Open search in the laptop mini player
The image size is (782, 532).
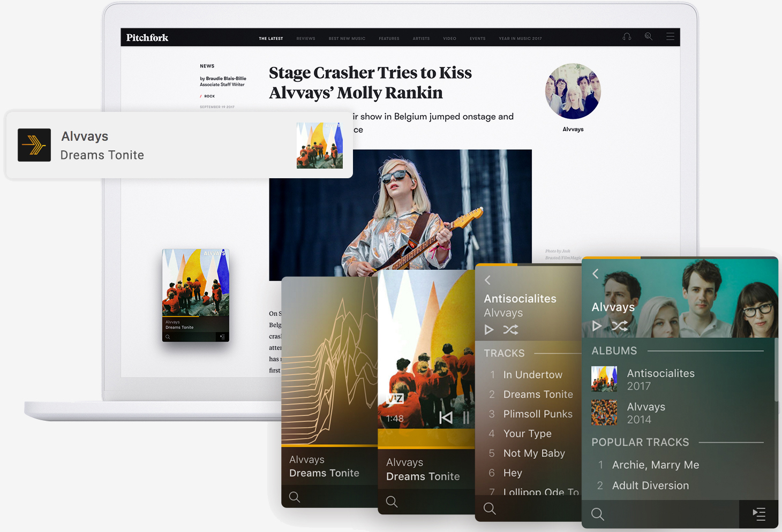(x=168, y=337)
